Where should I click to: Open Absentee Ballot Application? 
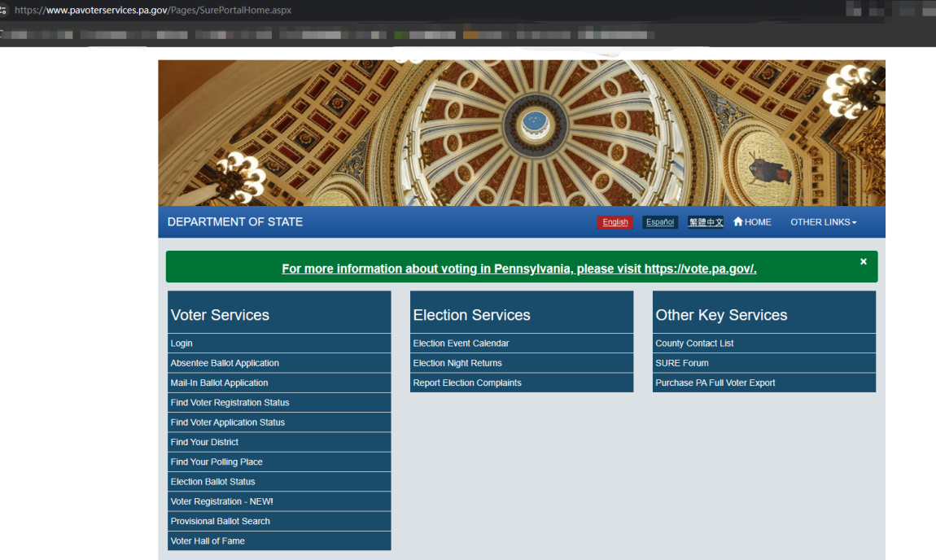pos(225,363)
